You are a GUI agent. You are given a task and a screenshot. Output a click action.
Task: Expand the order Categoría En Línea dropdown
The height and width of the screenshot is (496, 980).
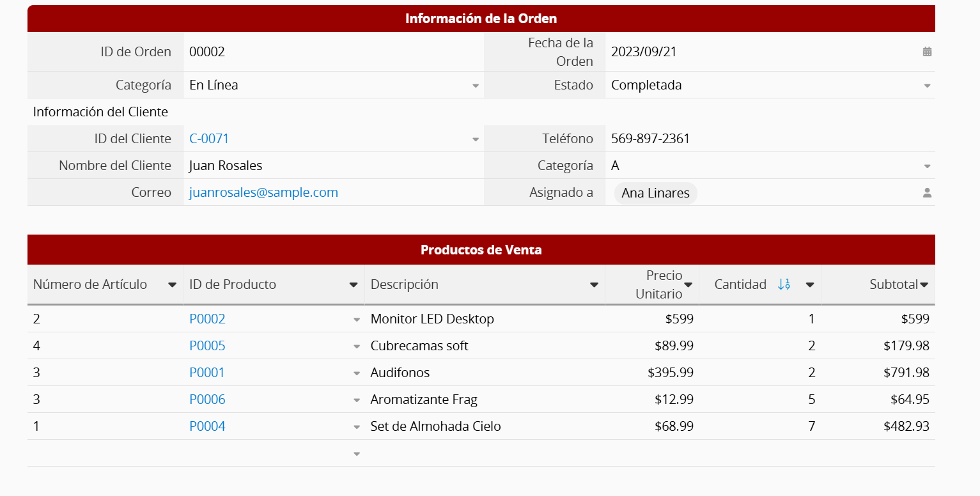476,86
